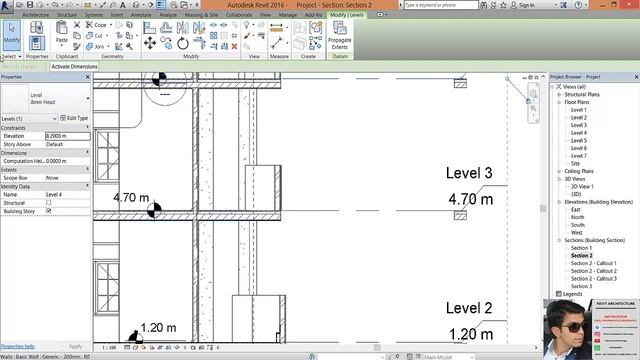This screenshot has height=360, width=640.
Task: Open the Annotate ribbon tab
Action: coord(141,15)
